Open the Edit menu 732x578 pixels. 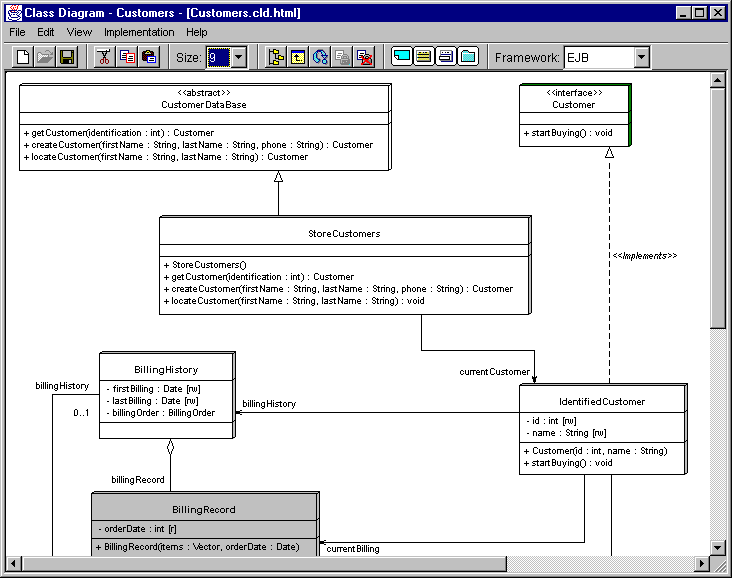tap(45, 32)
